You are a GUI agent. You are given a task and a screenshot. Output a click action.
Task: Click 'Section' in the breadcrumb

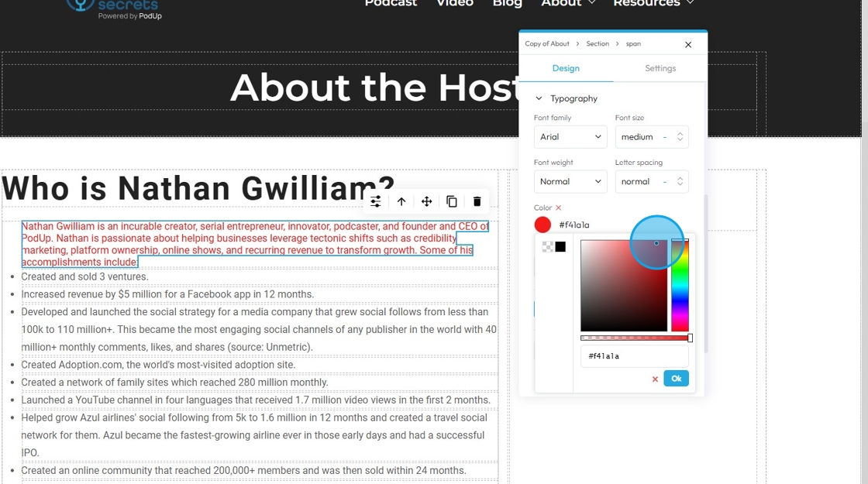(x=598, y=43)
